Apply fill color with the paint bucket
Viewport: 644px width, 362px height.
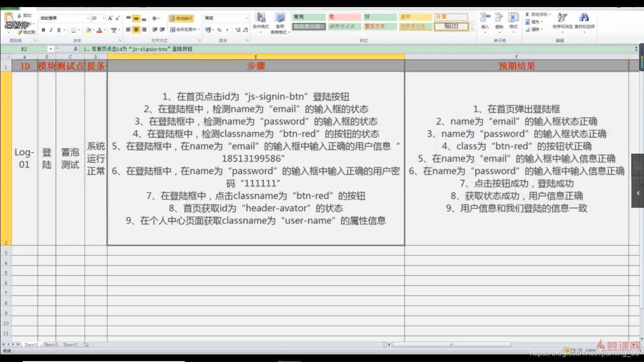pyautogui.click(x=88, y=30)
